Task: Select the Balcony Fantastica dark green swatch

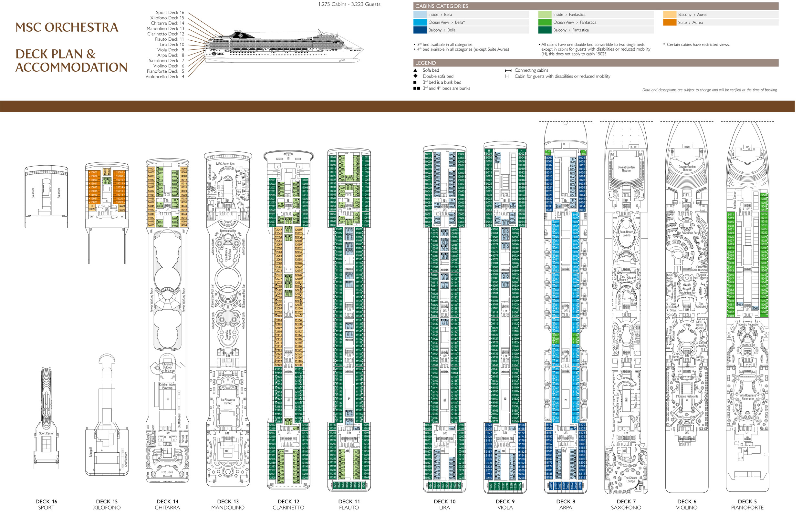Action: (545, 30)
